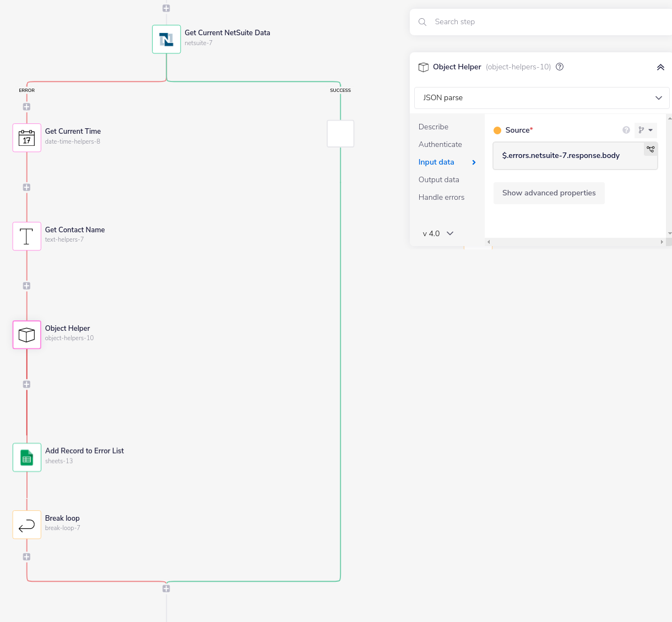Open the Add Record to Error List sheets step
Screen dimensions: 672x622
pos(27,457)
